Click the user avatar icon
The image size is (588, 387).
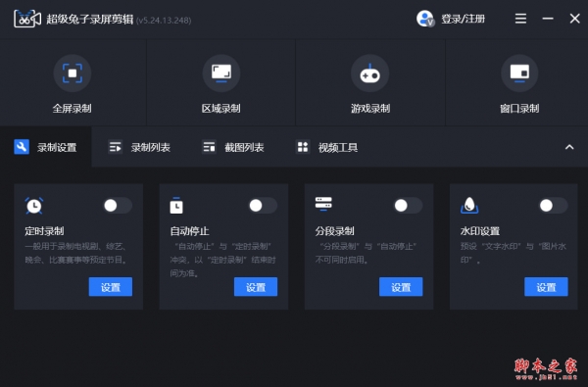(x=425, y=19)
